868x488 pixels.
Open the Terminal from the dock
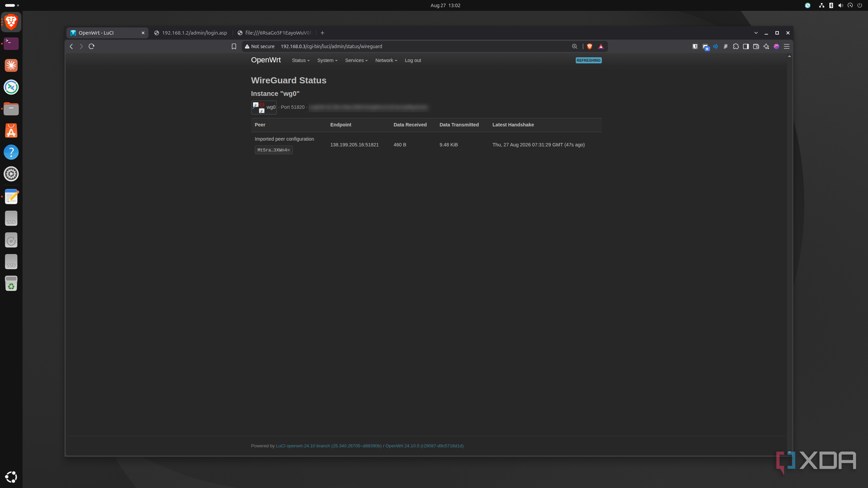11,44
